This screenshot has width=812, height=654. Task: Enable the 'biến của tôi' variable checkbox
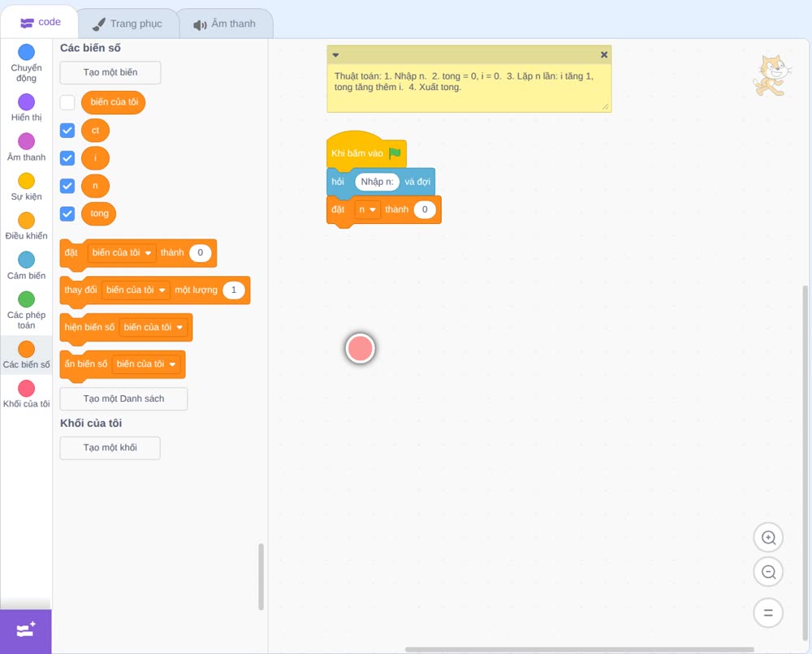[67, 102]
